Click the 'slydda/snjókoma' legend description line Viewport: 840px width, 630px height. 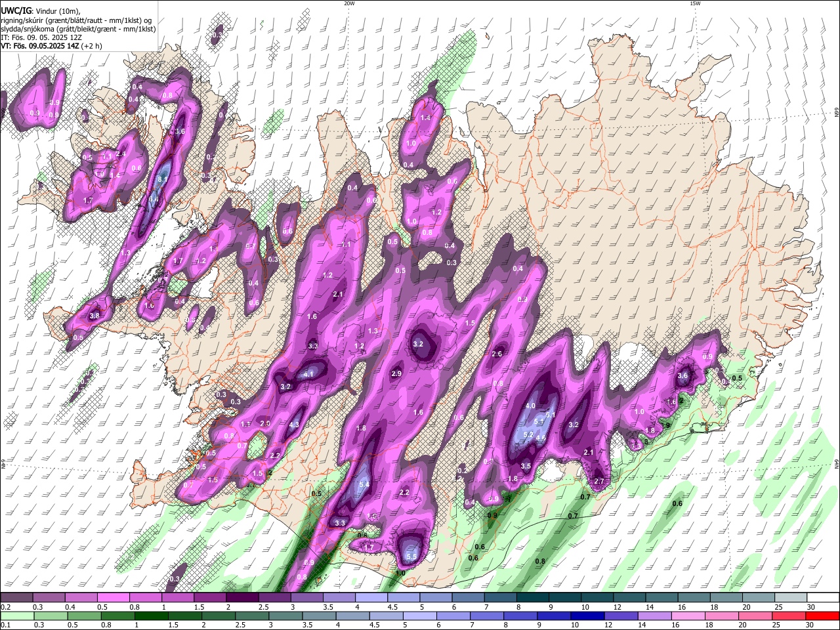click(x=78, y=29)
